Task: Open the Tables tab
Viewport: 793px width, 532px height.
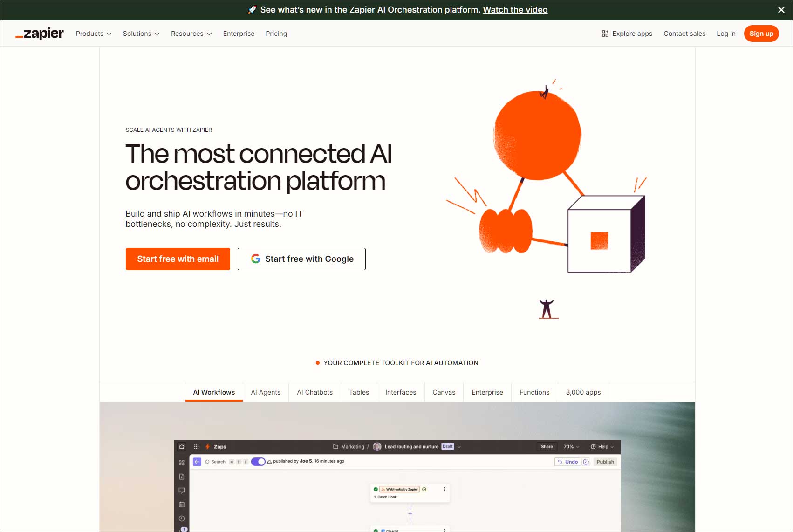Action: (359, 392)
